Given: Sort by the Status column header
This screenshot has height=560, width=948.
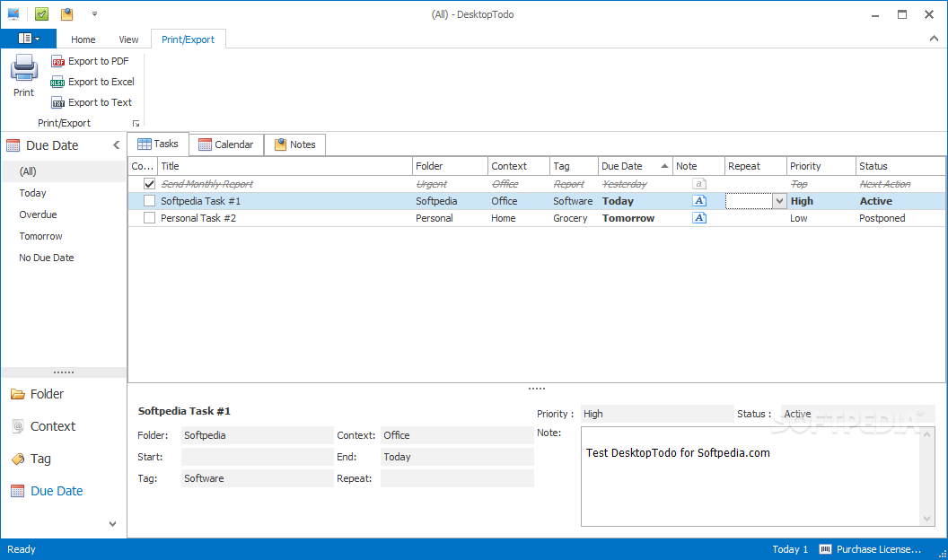Looking at the screenshot, I should [900, 166].
